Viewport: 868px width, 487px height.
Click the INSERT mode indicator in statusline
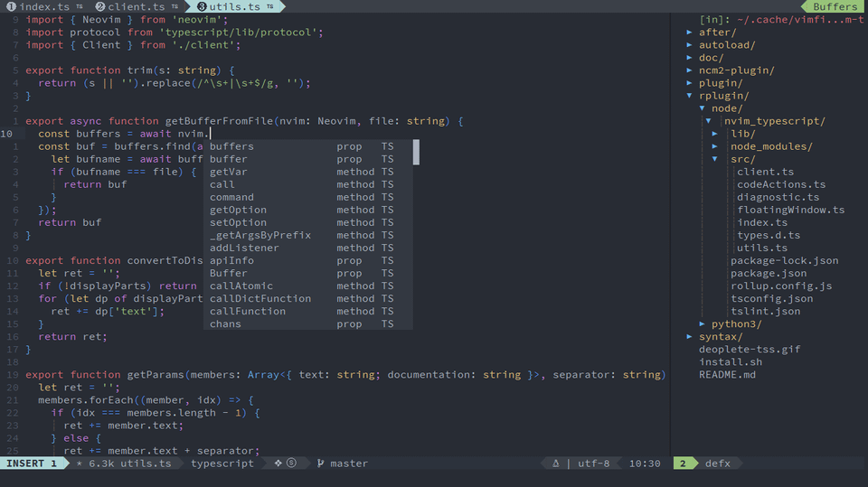pos(33,464)
